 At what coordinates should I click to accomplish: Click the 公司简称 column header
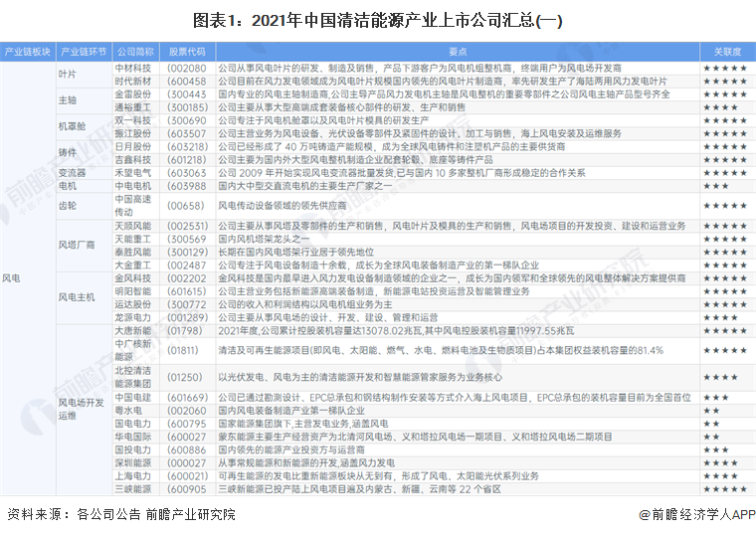point(135,52)
